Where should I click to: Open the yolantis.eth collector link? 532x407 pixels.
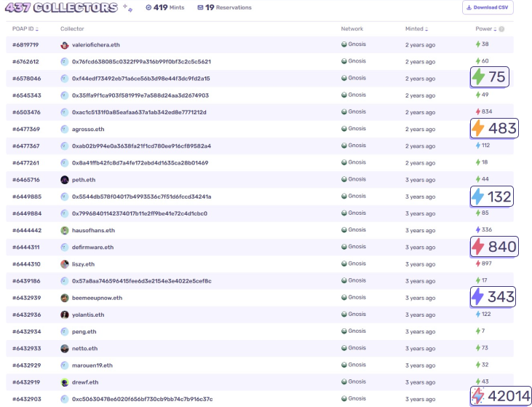87,315
